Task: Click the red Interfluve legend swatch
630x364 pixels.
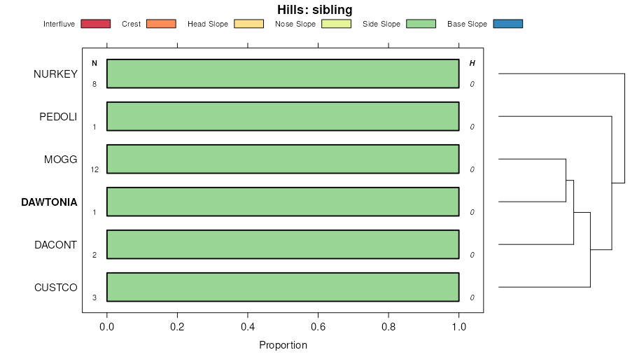Action: point(96,24)
